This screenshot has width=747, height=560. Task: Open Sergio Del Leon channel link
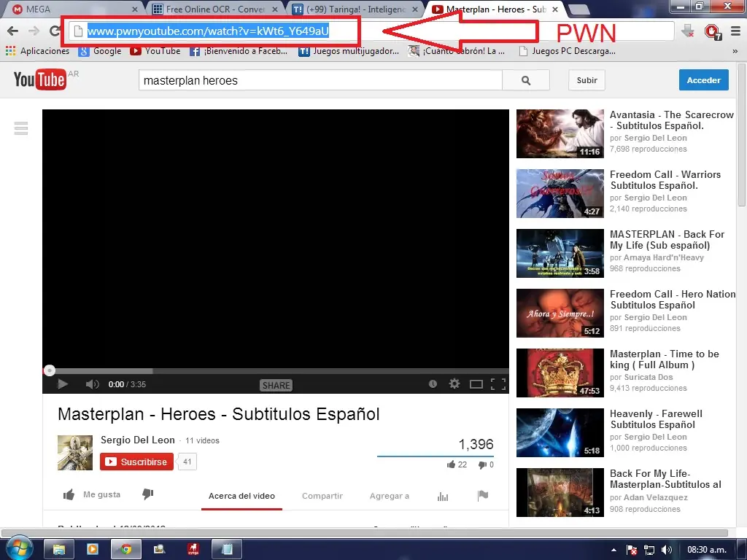tap(138, 440)
